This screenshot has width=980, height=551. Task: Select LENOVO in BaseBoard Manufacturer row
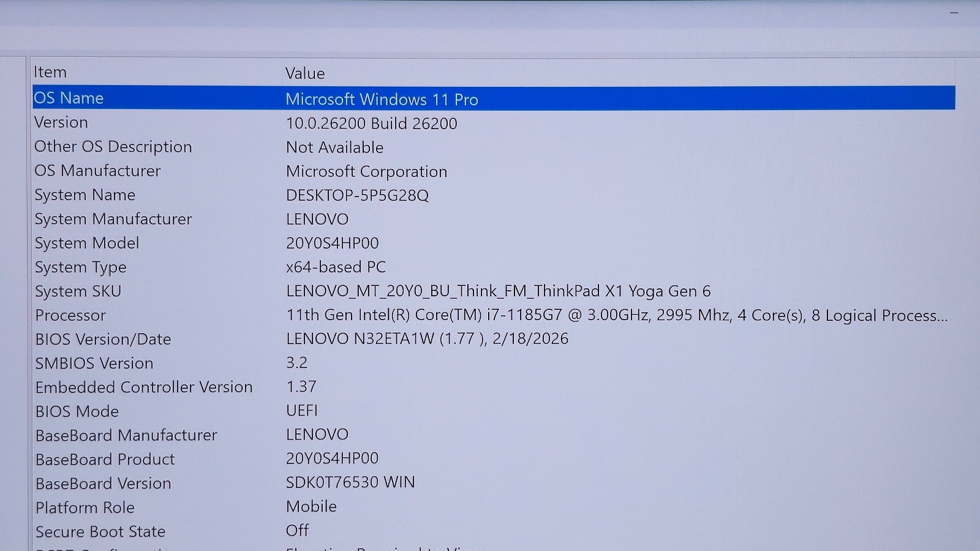click(x=317, y=434)
